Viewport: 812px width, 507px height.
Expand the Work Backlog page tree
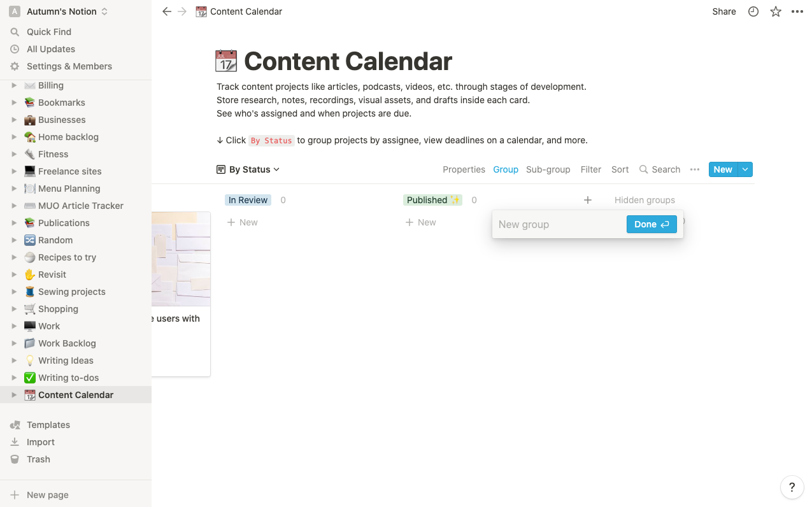click(14, 343)
